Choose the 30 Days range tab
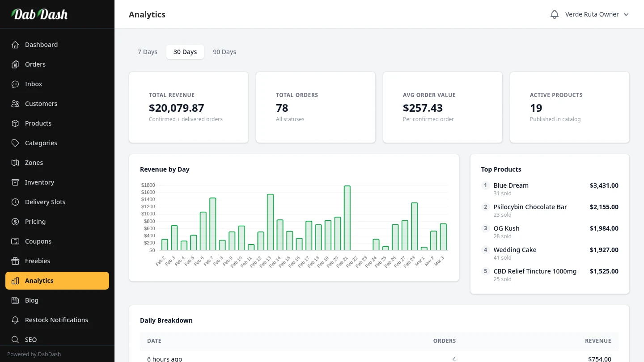 185,52
